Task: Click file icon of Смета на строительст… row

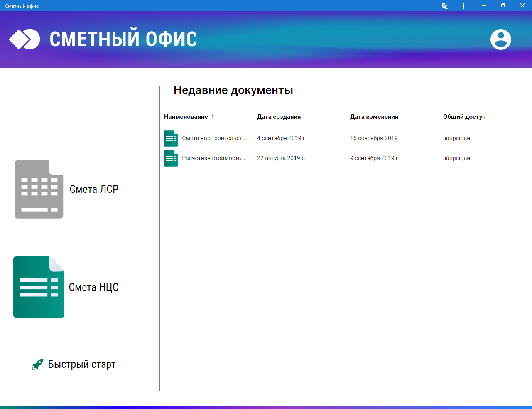Action: click(x=171, y=138)
